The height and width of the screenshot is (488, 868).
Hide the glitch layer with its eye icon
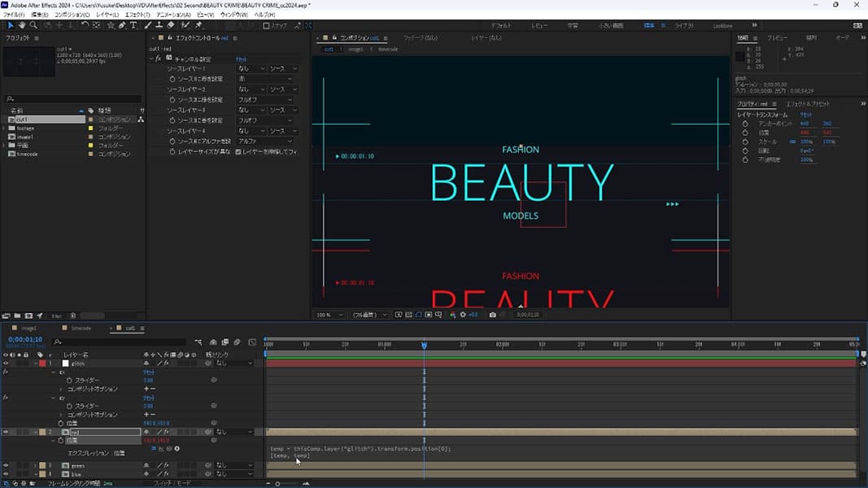tap(6, 364)
